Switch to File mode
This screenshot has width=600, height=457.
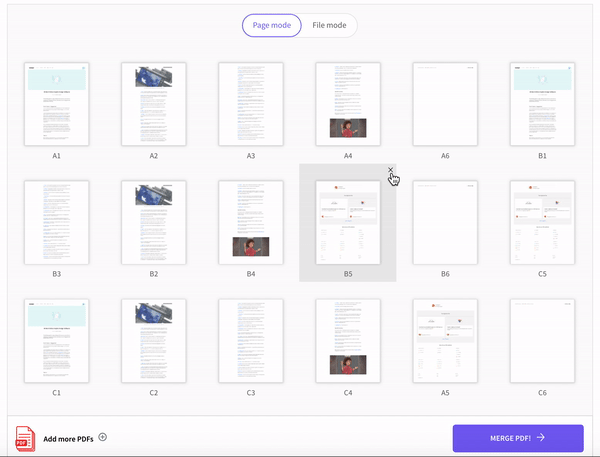pos(329,25)
